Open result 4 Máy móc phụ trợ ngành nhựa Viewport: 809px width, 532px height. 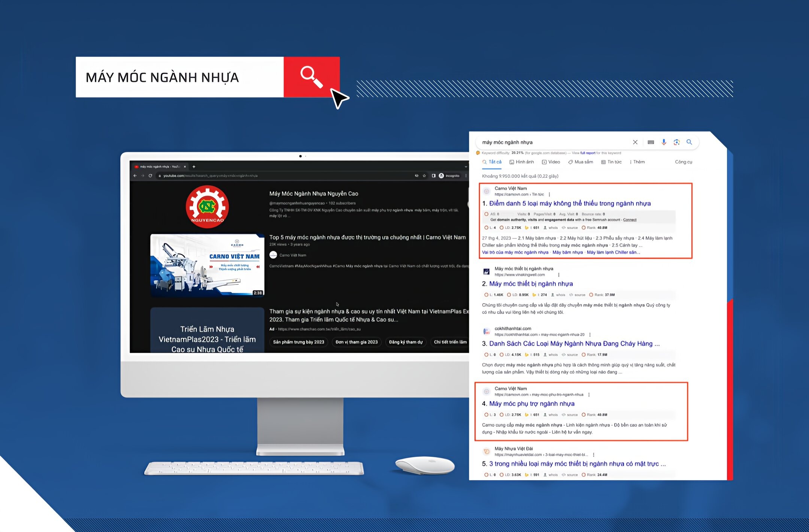531,404
